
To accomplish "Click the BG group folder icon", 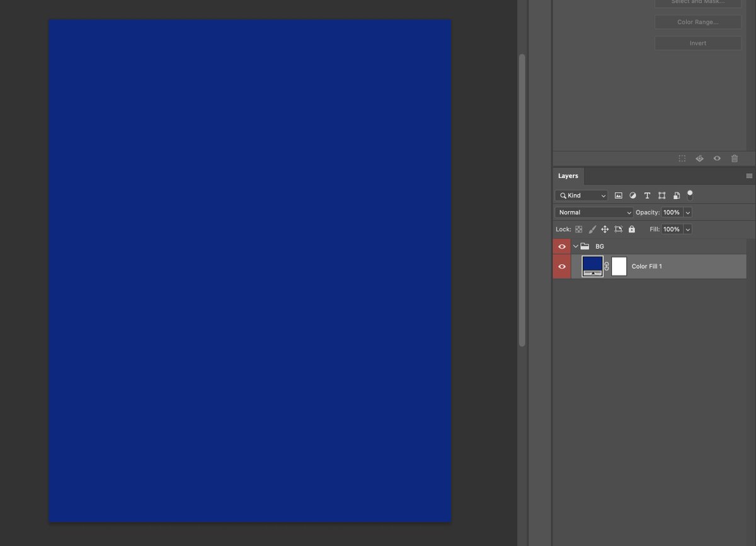I will (x=585, y=247).
